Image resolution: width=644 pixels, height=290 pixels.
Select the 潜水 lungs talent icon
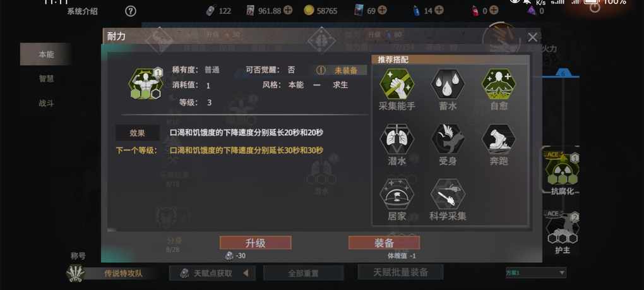397,139
